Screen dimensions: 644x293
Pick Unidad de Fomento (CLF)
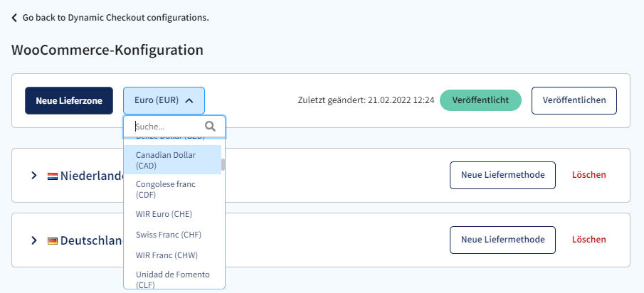coord(172,279)
